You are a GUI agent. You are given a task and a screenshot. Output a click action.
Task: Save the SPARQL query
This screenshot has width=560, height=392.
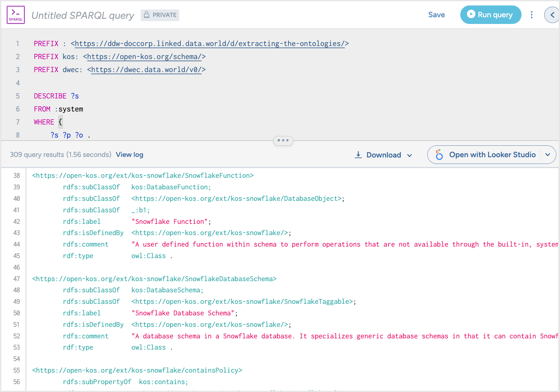[x=436, y=15]
